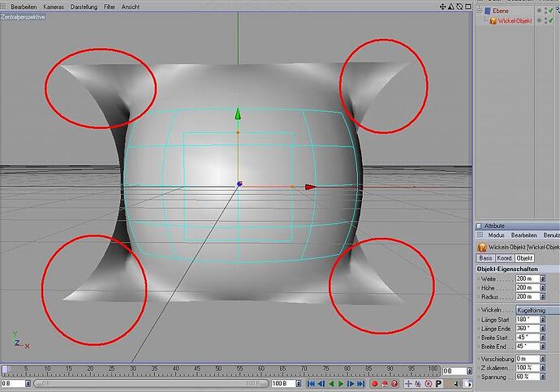Click the Radius input field showing 200 m
This screenshot has height=392, width=560.
tap(528, 296)
